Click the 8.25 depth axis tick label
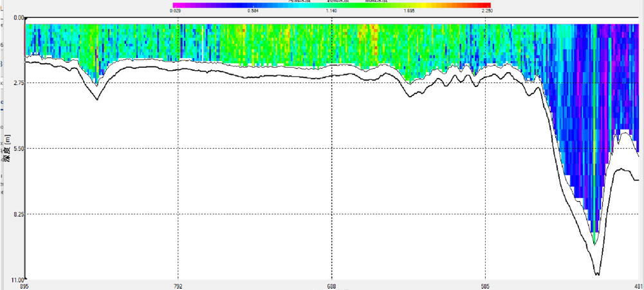The width and height of the screenshot is (644, 290). point(17,214)
